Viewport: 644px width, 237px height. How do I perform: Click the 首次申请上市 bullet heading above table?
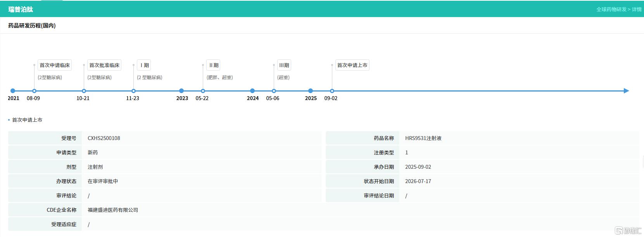coord(27,120)
